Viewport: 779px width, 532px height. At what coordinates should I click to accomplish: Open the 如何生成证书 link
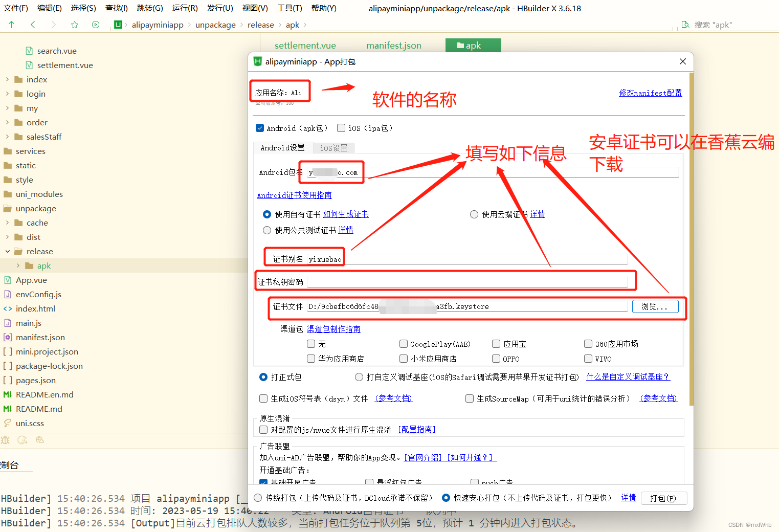point(346,214)
